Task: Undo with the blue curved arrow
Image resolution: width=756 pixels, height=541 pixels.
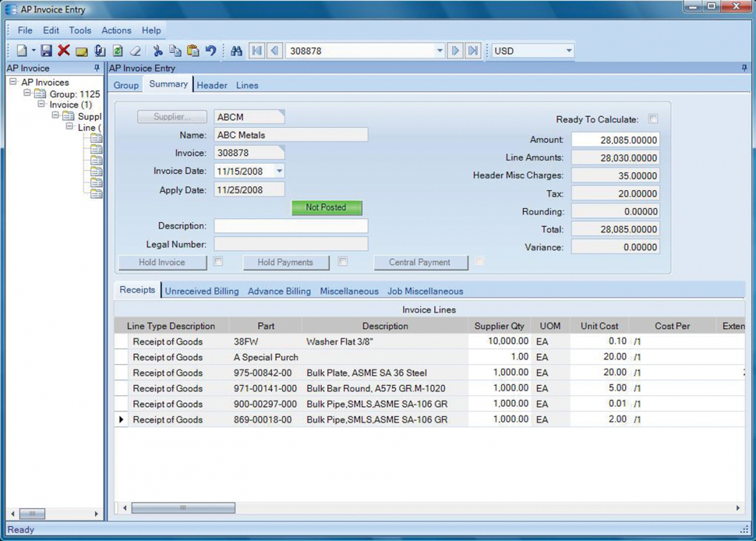Action: click(x=210, y=51)
